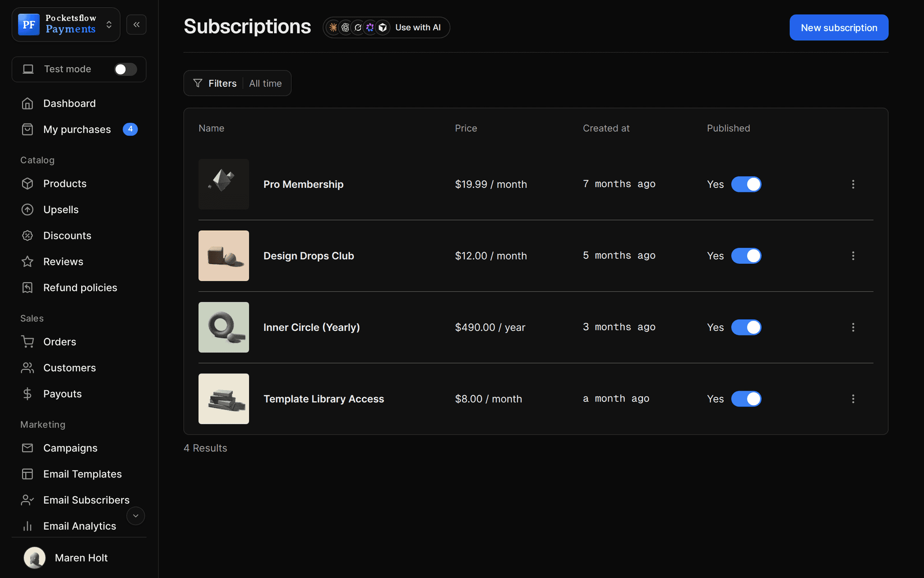924x578 pixels.
Task: Open Template Library Access three-dot menu
Action: 853,399
